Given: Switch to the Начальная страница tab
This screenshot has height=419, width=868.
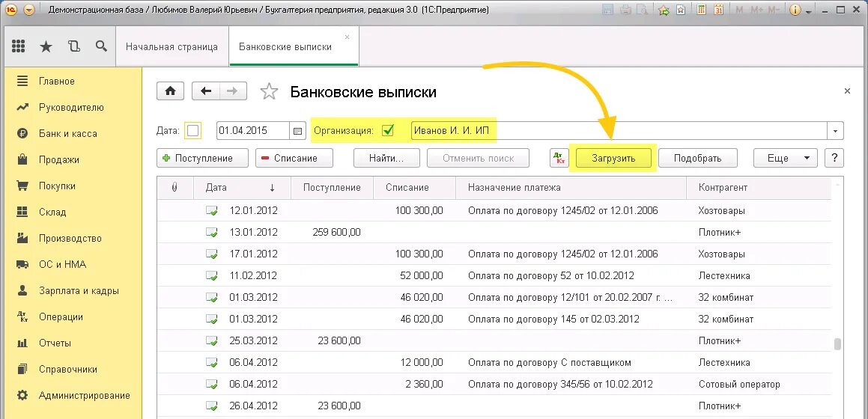Looking at the screenshot, I should 172,47.
